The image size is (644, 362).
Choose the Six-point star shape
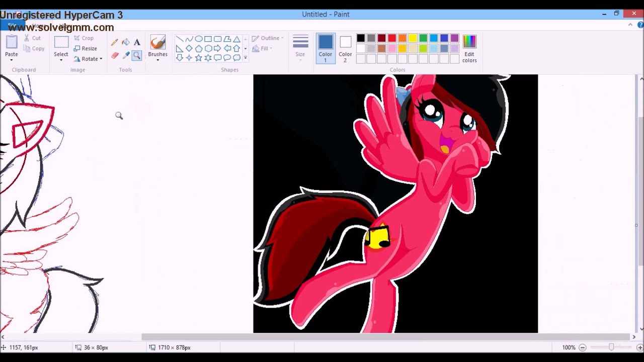[208, 58]
